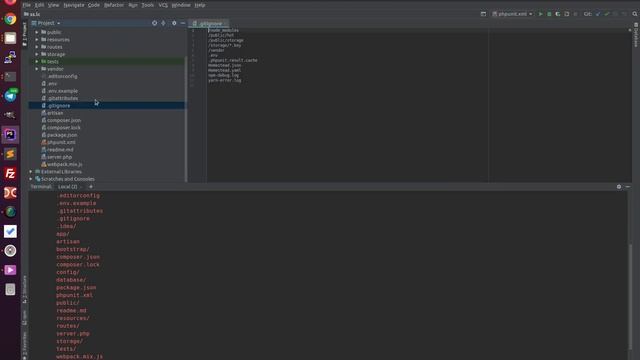Open the VCS menu
This screenshot has width=640, height=360.
coord(163,5)
